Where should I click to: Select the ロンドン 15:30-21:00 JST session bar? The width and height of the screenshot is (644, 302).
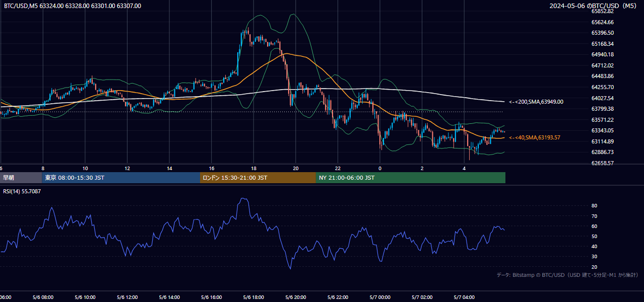(x=258, y=178)
